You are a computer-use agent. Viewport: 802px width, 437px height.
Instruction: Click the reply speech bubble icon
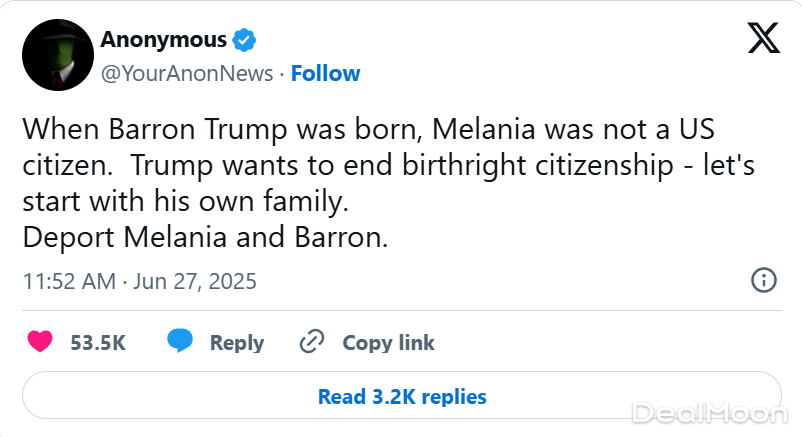pos(180,342)
